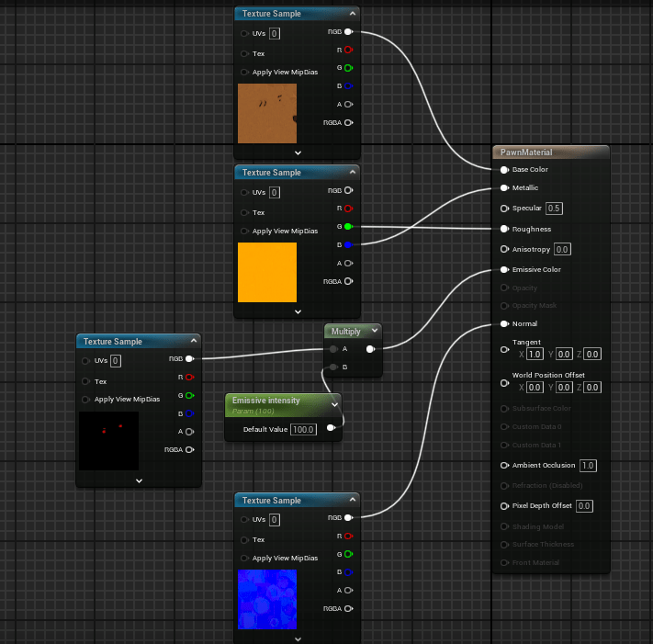This screenshot has width=653, height=644.
Task: Click the solid orange texture preview thumbnail
Action: 267,272
